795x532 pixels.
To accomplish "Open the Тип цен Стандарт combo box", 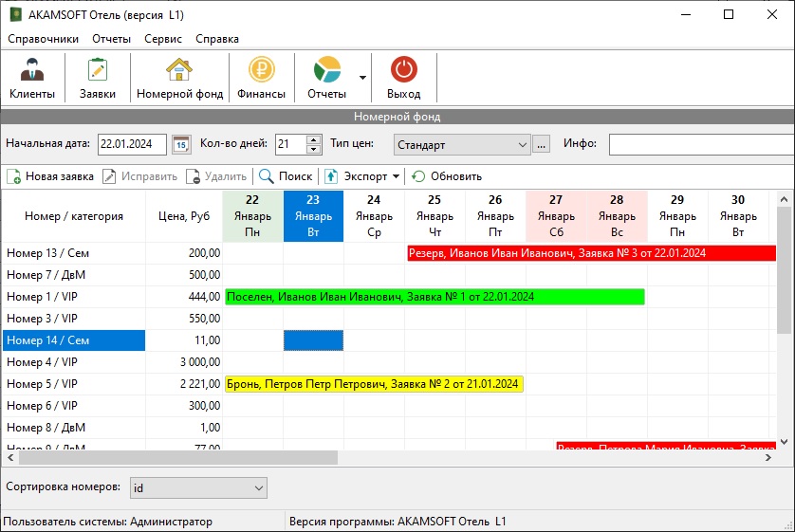I will (461, 144).
